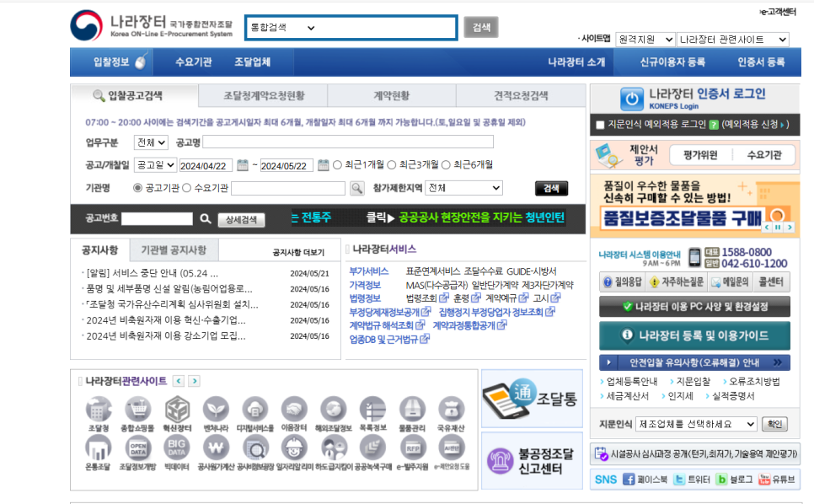Open the start-date calendar picker icon

point(243,165)
